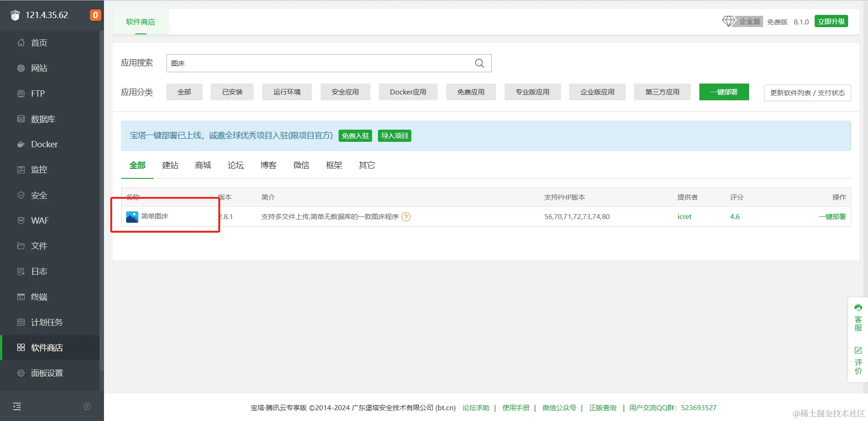Filter by 免费应用 category
This screenshot has height=421, width=868.
point(471,92)
